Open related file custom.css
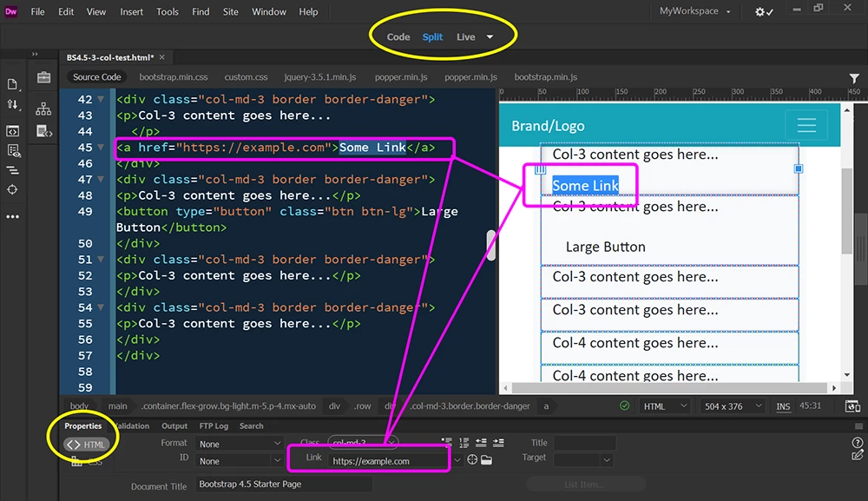Image resolution: width=868 pixels, height=501 pixels. click(246, 77)
